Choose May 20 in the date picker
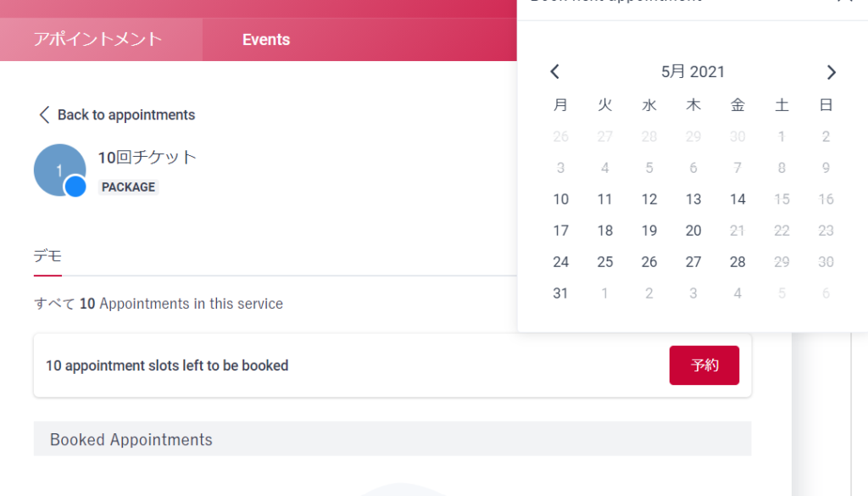868x496 pixels. 693,231
